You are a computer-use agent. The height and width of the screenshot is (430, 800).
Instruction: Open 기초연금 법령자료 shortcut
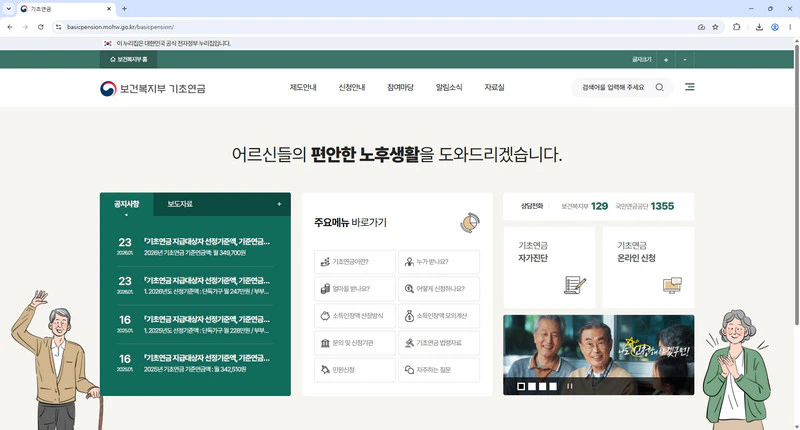click(x=439, y=343)
